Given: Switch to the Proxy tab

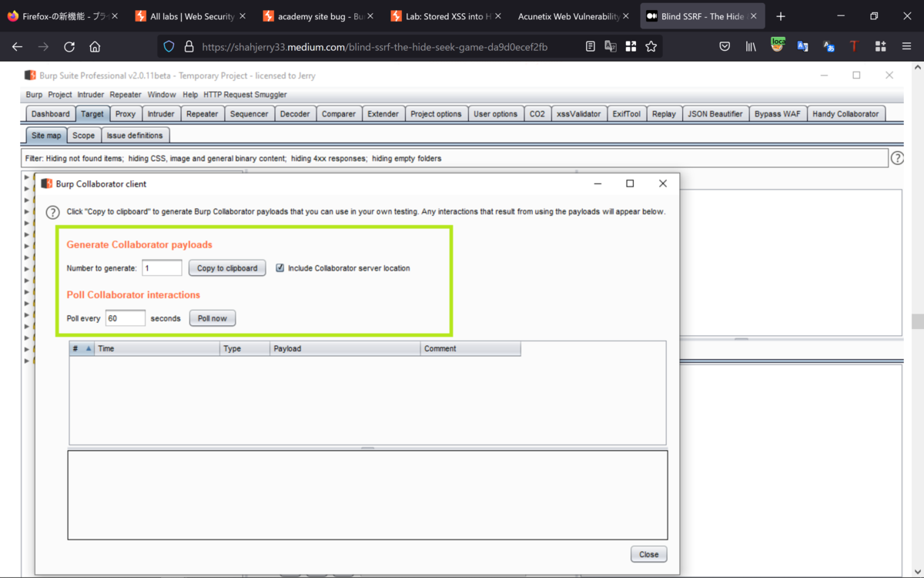Looking at the screenshot, I should tap(126, 114).
